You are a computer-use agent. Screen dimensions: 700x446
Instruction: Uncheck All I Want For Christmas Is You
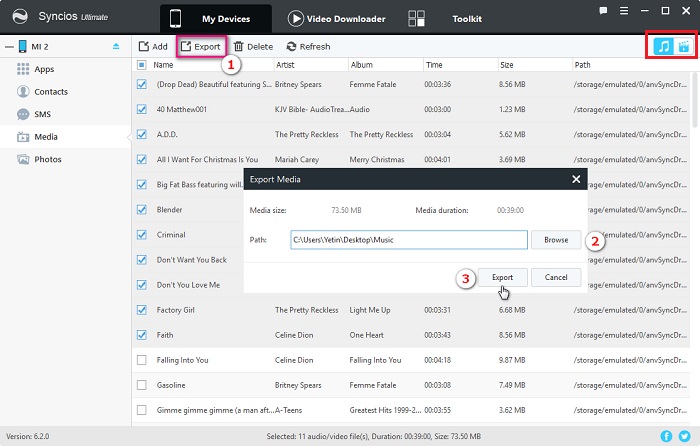142,159
